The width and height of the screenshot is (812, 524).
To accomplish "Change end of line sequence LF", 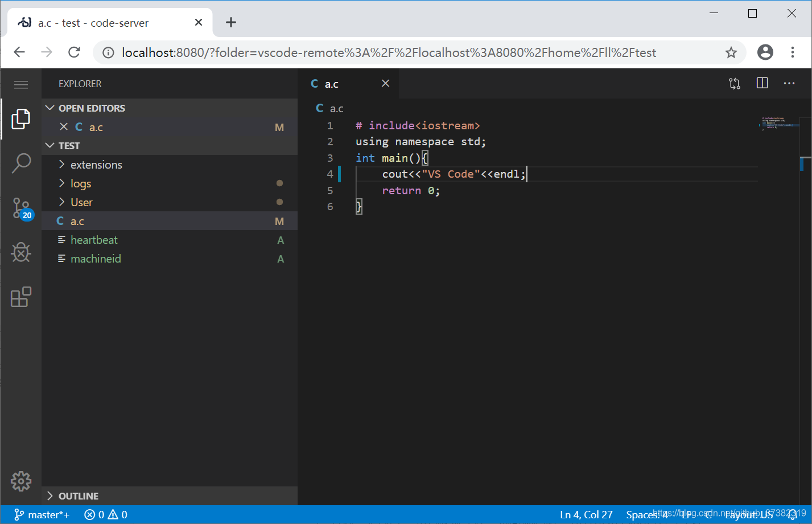I will pyautogui.click(x=687, y=515).
